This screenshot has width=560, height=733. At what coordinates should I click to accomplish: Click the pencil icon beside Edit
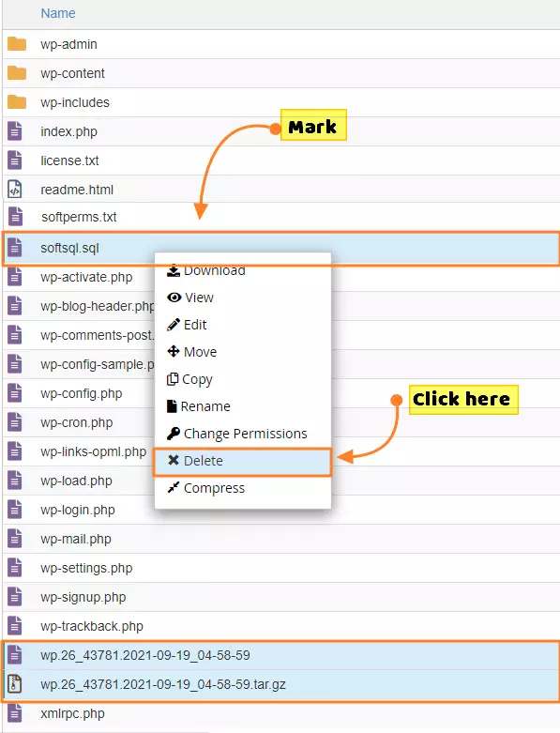point(174,325)
